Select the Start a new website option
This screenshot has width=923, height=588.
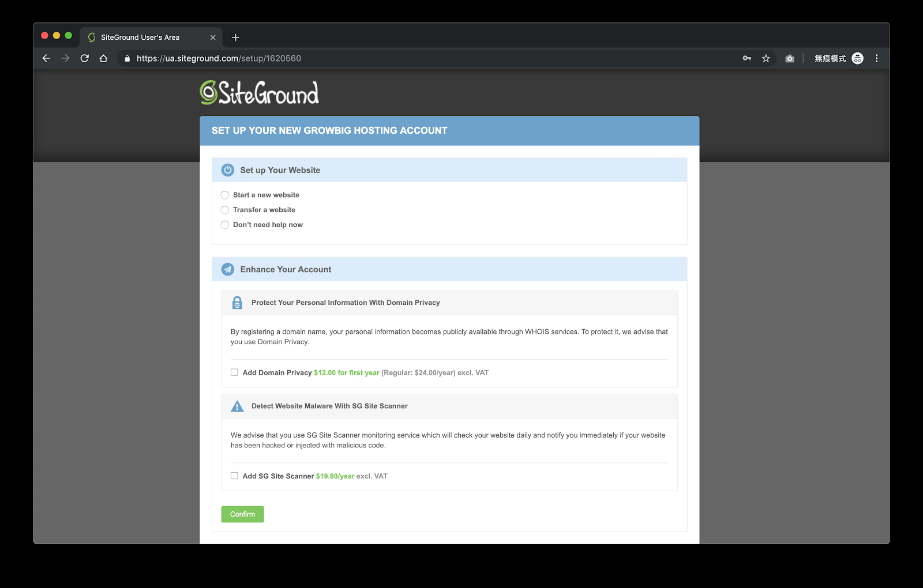pos(225,195)
